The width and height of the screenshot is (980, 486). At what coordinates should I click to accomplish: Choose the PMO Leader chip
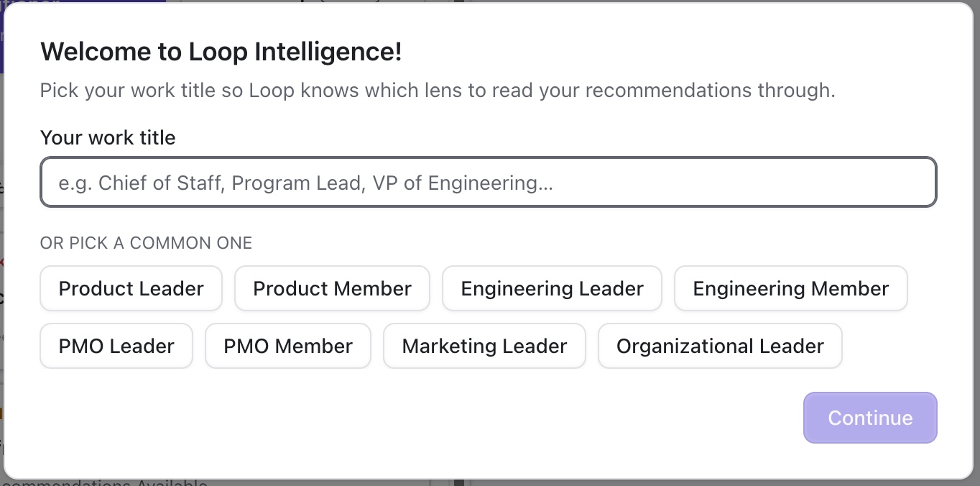116,346
